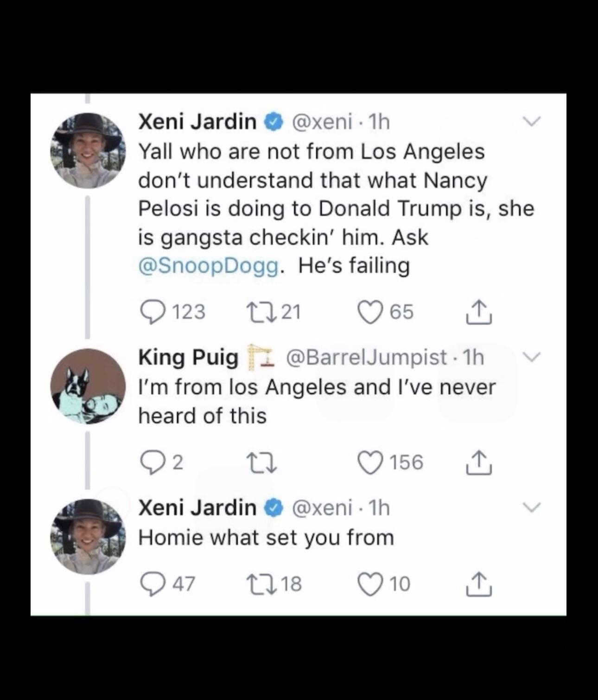Share the "Homie what set you from" tweet
This screenshot has width=598, height=700.
coord(479,584)
